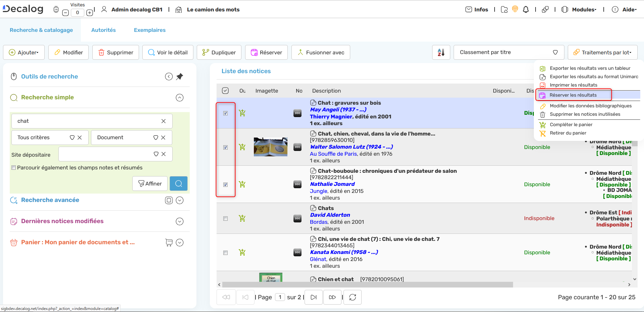Click the Dupliquer button
The image size is (644, 312).
point(219,52)
